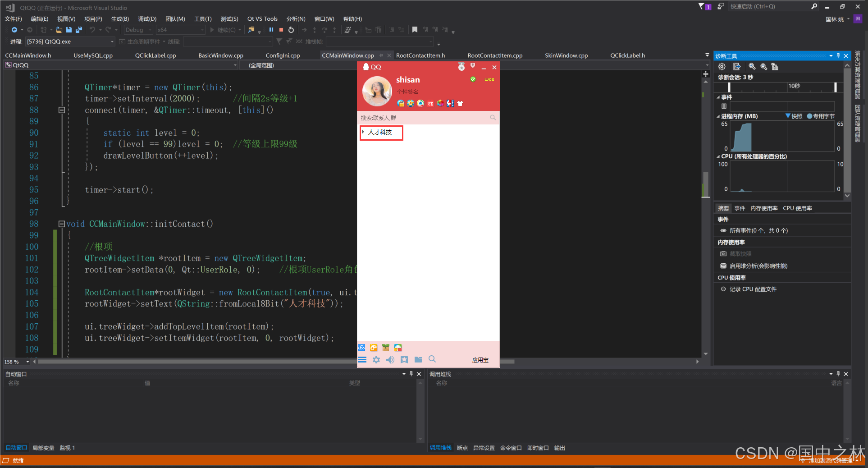868x468 pixels.
Task: Stop debugging with the red square button
Action: point(281,30)
